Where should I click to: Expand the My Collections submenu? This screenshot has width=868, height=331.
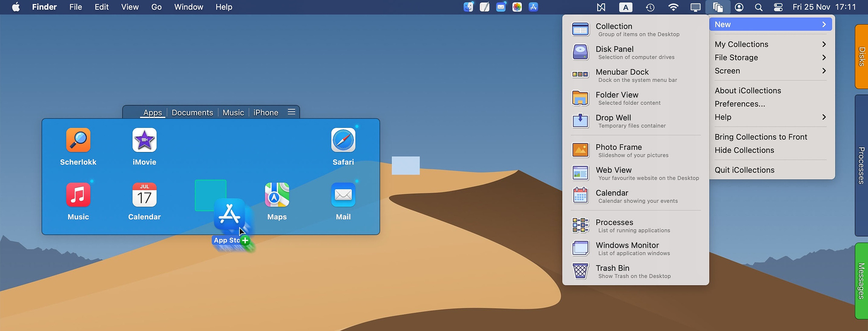[771, 44]
